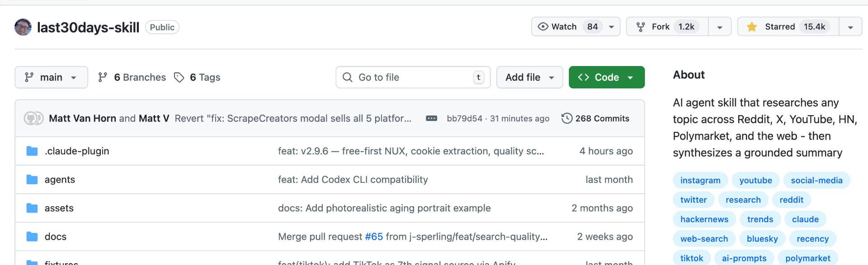
Task: Select the polymarket topic tag
Action: [807, 258]
